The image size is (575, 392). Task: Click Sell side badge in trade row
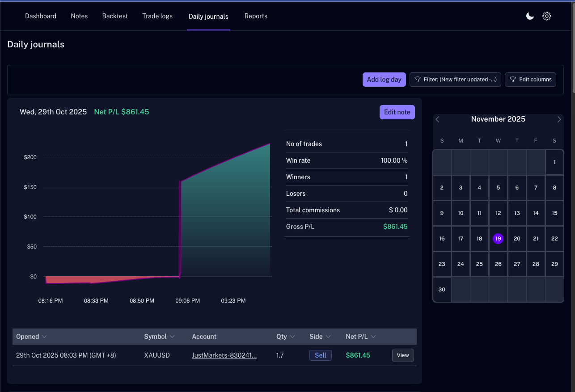[x=321, y=355]
